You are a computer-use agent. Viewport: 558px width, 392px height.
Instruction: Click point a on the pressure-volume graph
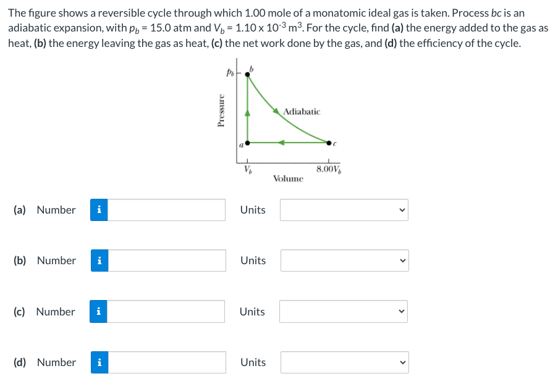(246, 143)
